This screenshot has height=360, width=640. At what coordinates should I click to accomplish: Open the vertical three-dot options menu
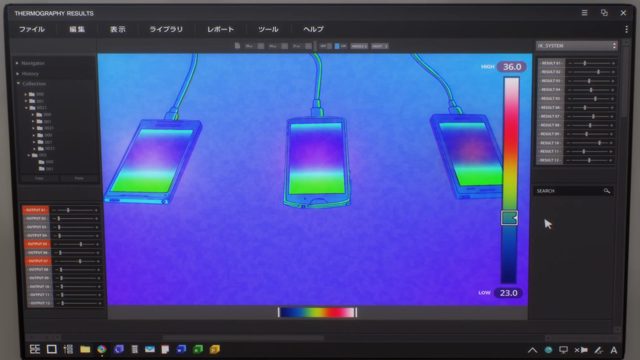pos(626,29)
